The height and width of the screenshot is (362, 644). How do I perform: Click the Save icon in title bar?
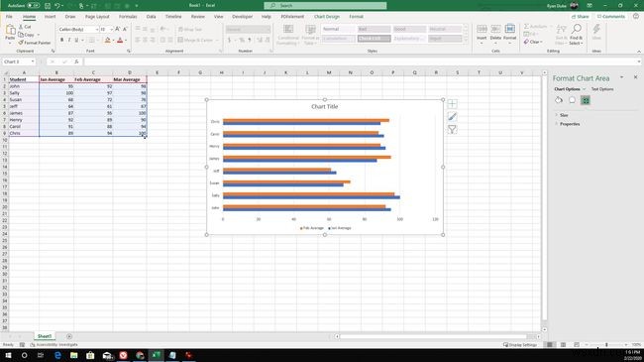pyautogui.click(x=48, y=6)
